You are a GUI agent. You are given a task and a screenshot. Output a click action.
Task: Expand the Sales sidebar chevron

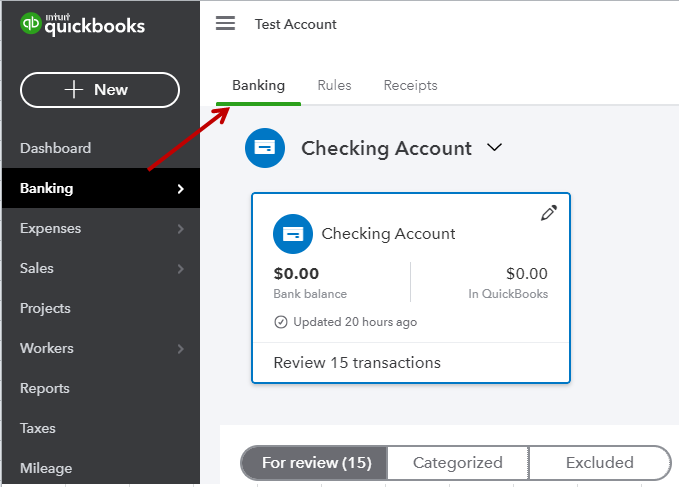(181, 269)
